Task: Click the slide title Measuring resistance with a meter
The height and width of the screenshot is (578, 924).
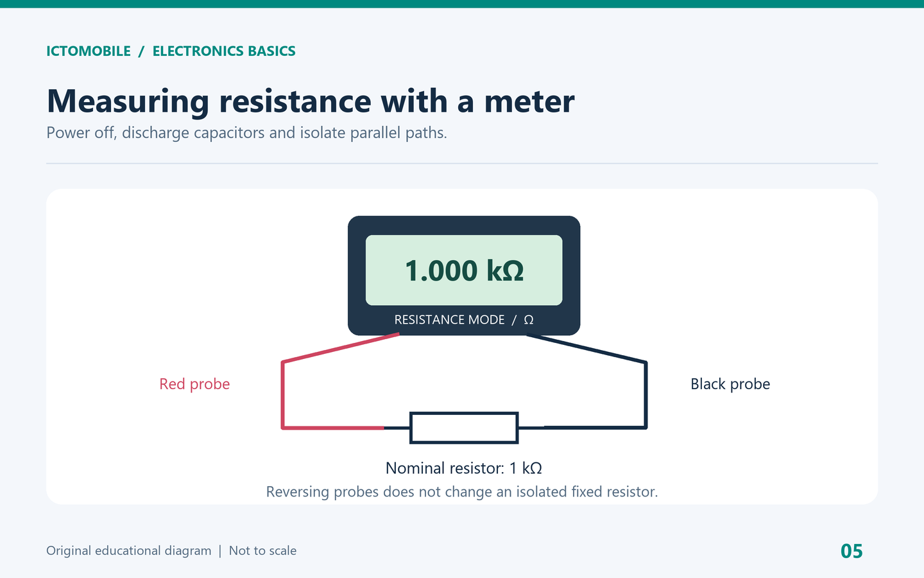Action: click(x=311, y=101)
